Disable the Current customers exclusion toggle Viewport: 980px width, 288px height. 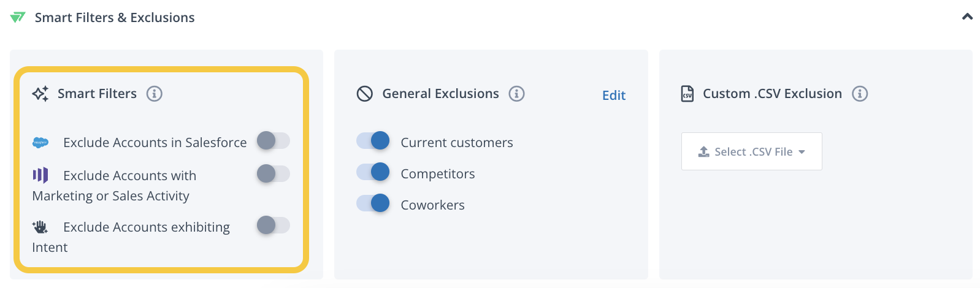[x=373, y=140]
